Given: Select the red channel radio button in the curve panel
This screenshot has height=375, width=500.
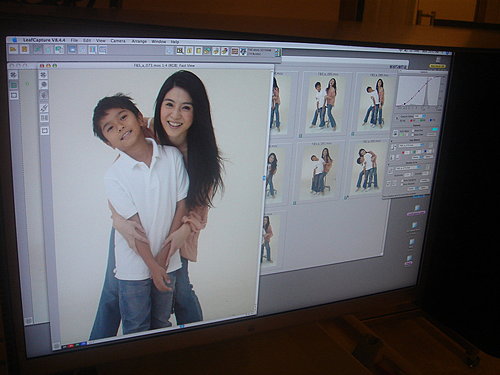Looking at the screenshot, I should pos(411,121).
